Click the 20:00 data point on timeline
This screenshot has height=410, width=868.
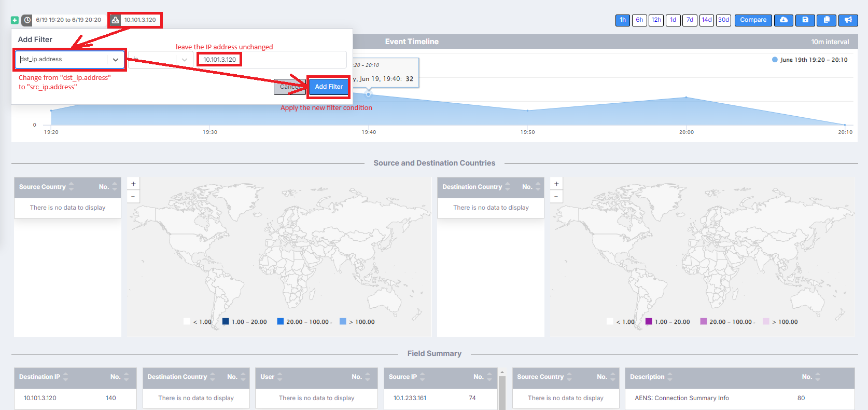tap(686, 97)
